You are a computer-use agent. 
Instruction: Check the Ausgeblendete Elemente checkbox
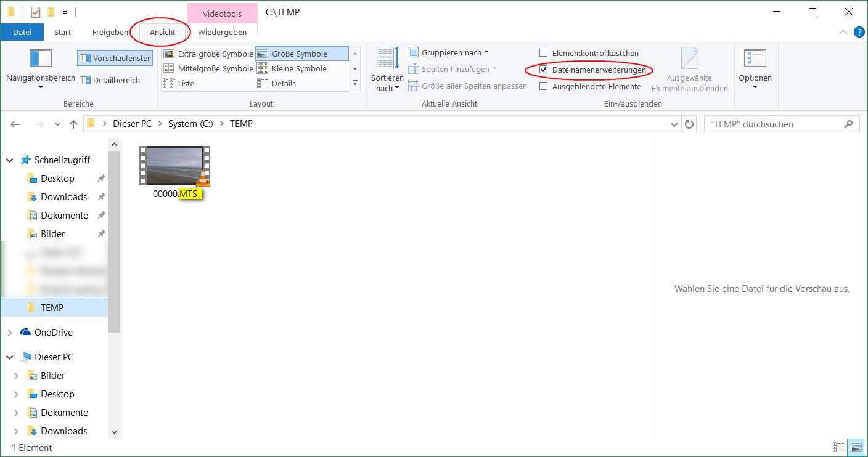tap(544, 87)
